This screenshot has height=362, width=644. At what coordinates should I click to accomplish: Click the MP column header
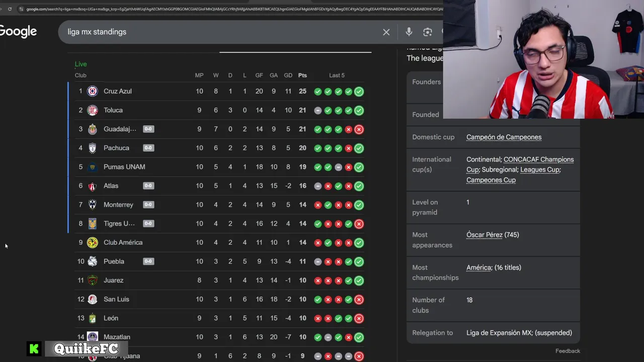click(x=199, y=75)
